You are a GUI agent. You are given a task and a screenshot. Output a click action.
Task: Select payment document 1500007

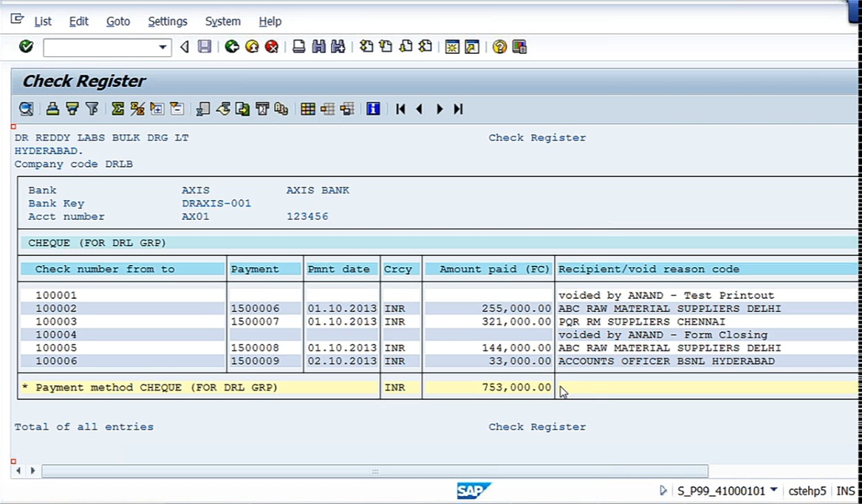pos(255,322)
